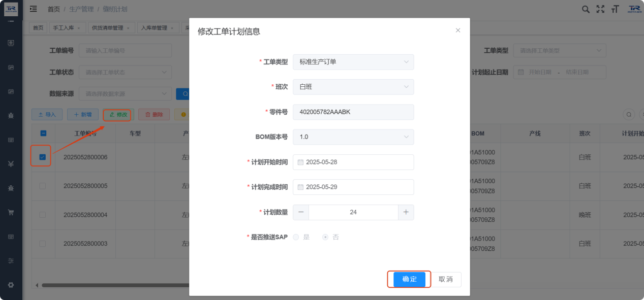This screenshot has width=644, height=300.
Task: Close the 供货清单管理 tab with its x
Action: (x=128, y=28)
